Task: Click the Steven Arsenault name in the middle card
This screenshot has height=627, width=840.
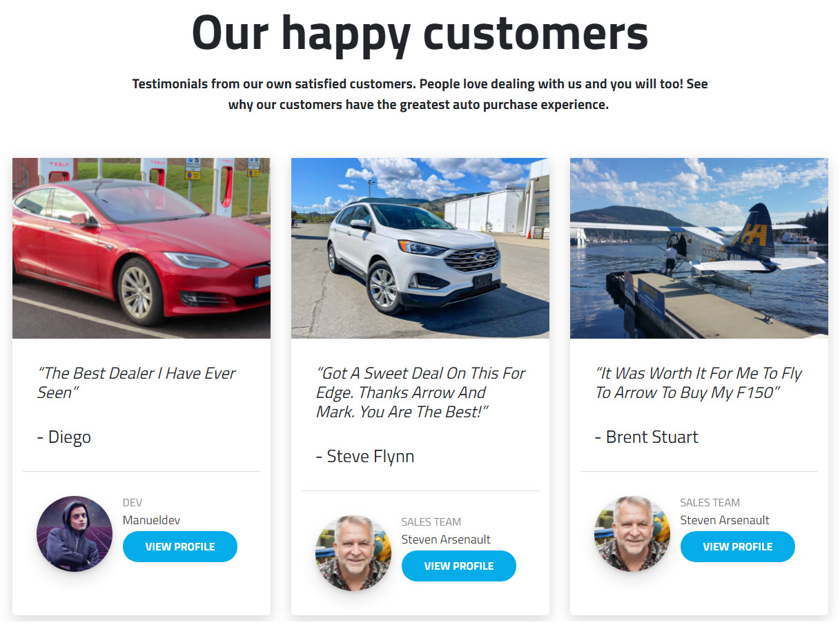Action: [446, 539]
